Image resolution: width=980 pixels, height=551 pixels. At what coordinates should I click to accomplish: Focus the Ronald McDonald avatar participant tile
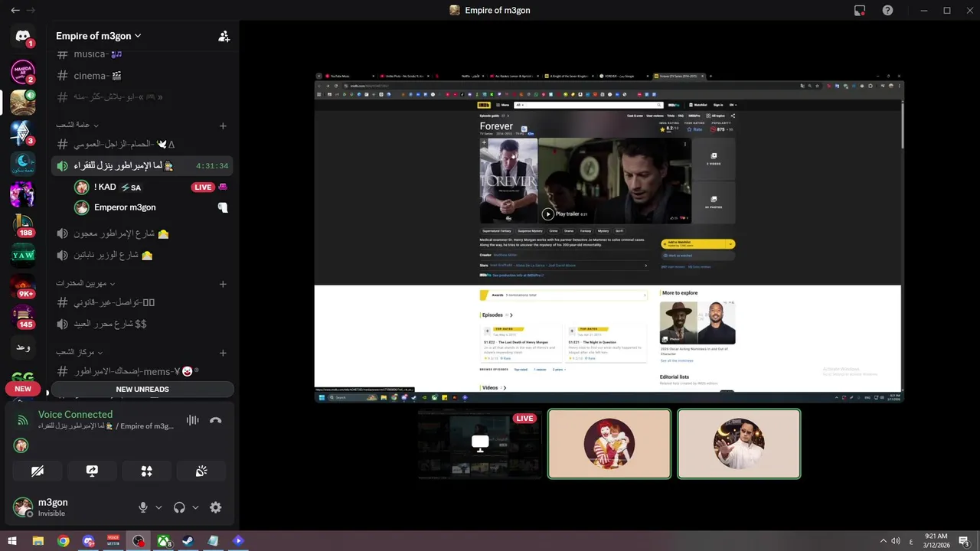point(609,444)
